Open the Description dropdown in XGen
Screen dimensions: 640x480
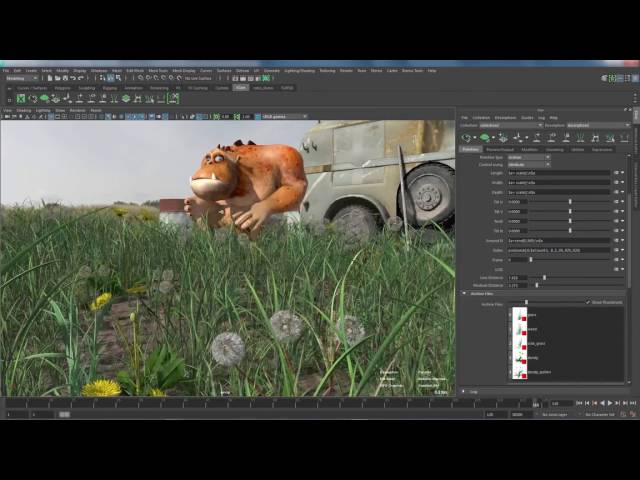[598, 125]
